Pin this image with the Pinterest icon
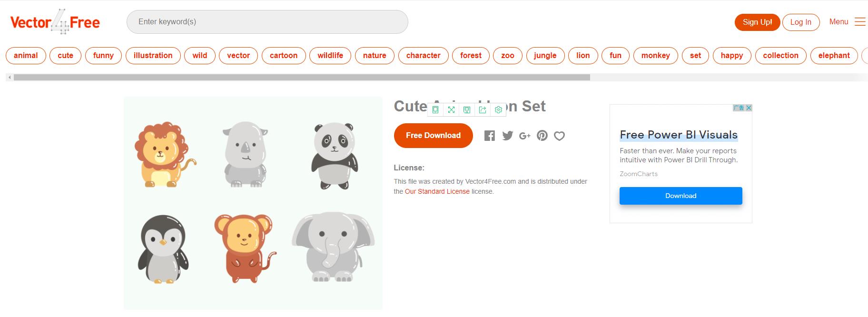This screenshot has width=868, height=317. tap(542, 136)
